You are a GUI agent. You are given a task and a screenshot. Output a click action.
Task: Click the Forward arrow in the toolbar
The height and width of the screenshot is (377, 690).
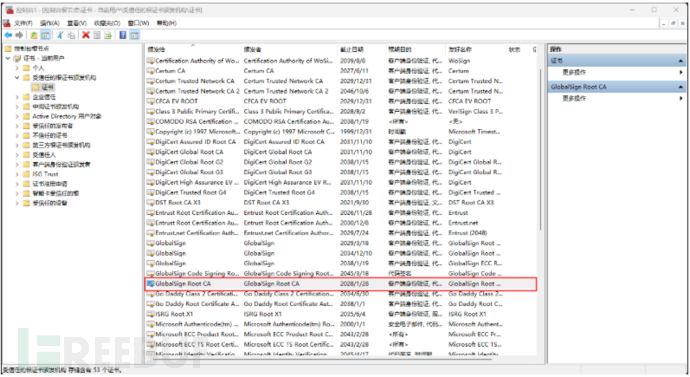(19, 35)
